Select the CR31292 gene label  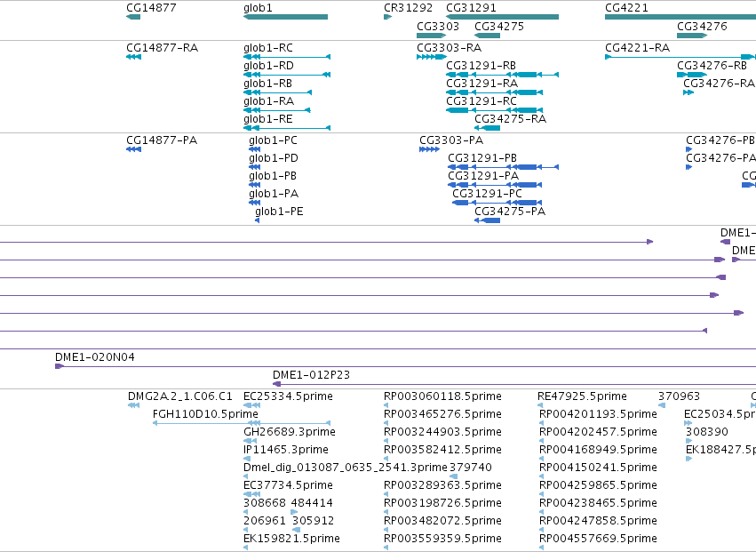coord(408,8)
